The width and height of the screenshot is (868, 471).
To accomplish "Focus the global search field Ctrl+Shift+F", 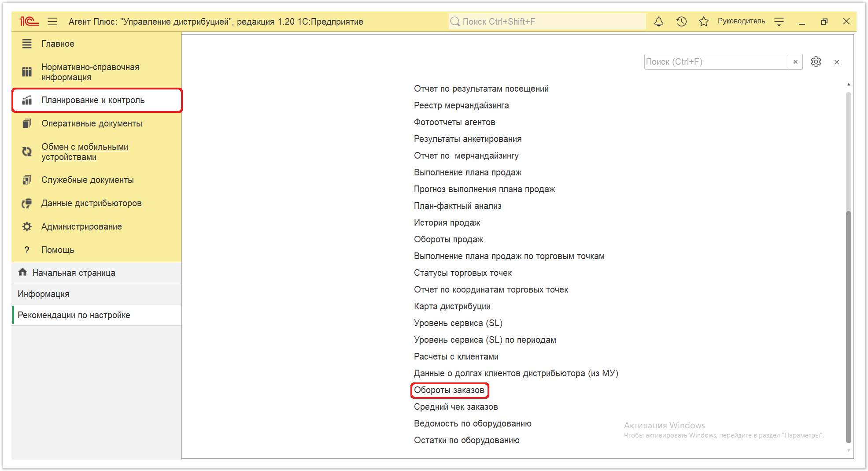I will [547, 22].
